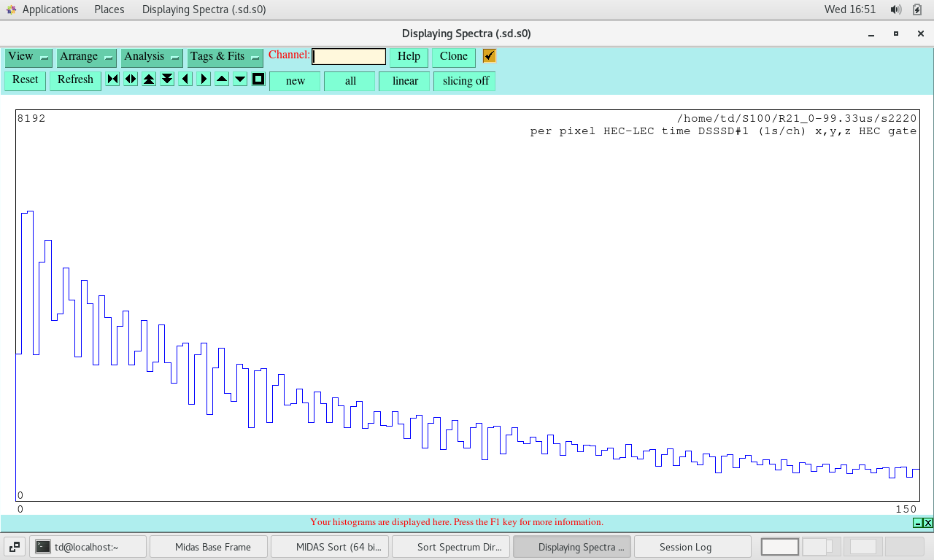934x560 pixels.
Task: Click the double down arrow icon
Action: click(x=167, y=79)
